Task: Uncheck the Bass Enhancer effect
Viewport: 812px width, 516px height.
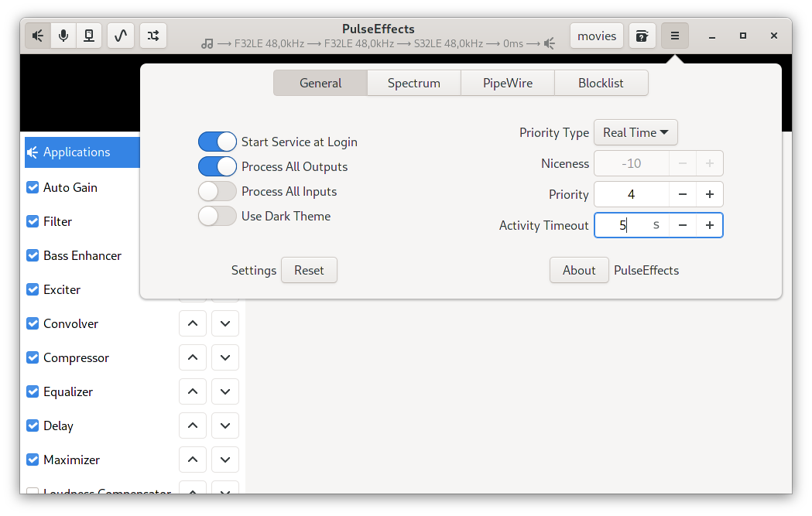Action: [x=33, y=255]
